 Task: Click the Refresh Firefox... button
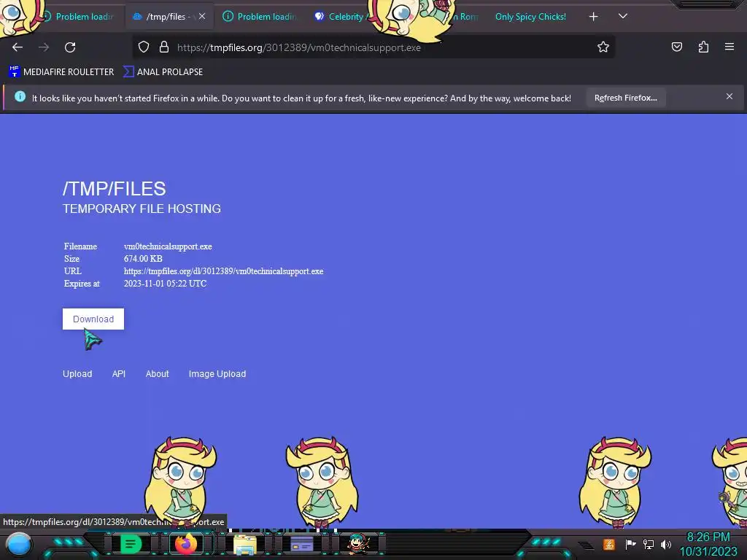(625, 98)
